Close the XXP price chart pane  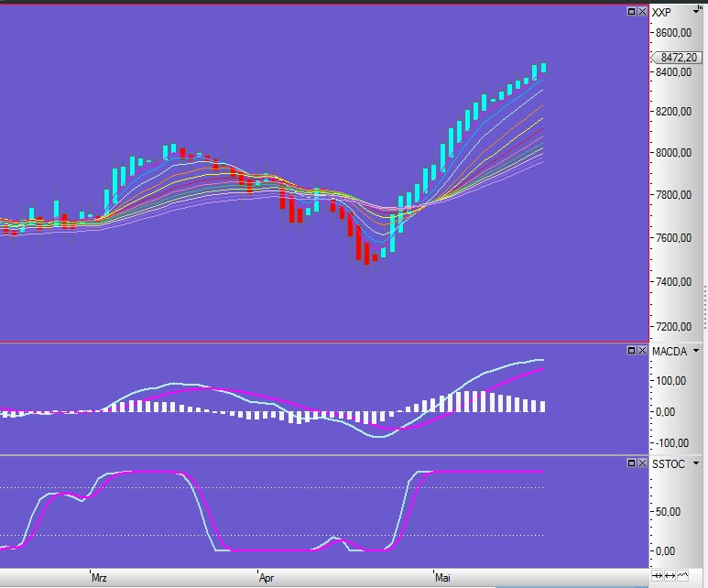(642, 11)
